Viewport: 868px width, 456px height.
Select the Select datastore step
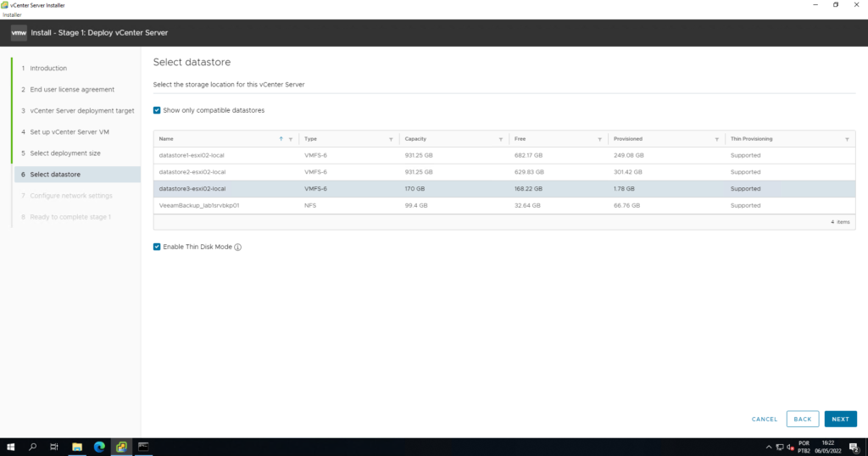[77, 175]
